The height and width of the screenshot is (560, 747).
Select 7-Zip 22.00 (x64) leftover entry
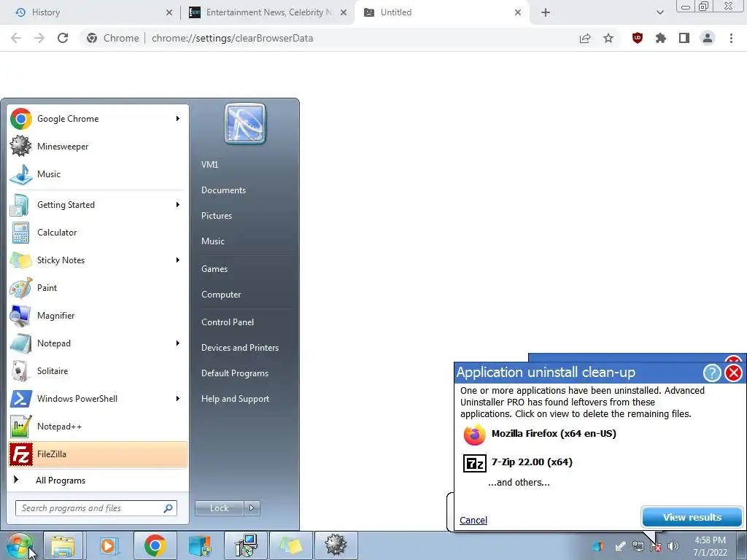coord(518,462)
